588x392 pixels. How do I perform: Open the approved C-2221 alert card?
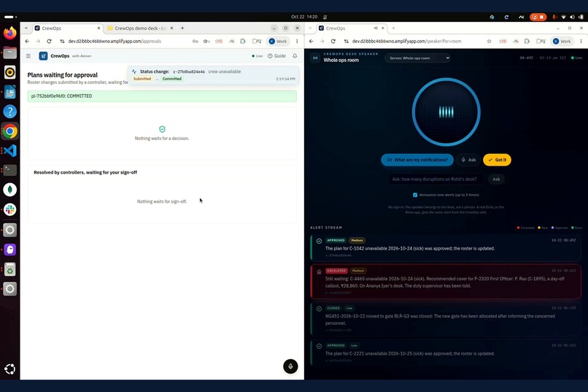coord(446,353)
